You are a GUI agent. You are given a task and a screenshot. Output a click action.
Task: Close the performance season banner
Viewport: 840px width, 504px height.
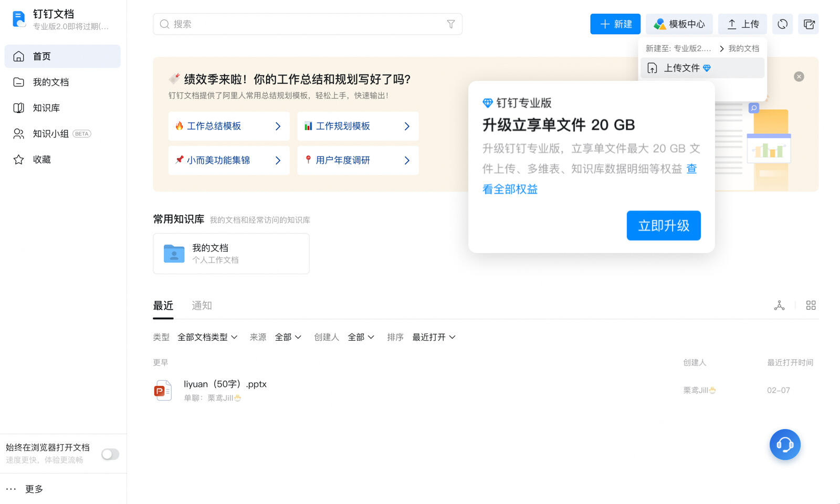pyautogui.click(x=799, y=77)
